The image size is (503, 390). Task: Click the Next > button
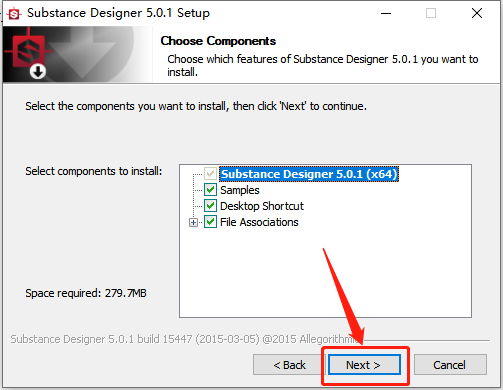(x=364, y=365)
